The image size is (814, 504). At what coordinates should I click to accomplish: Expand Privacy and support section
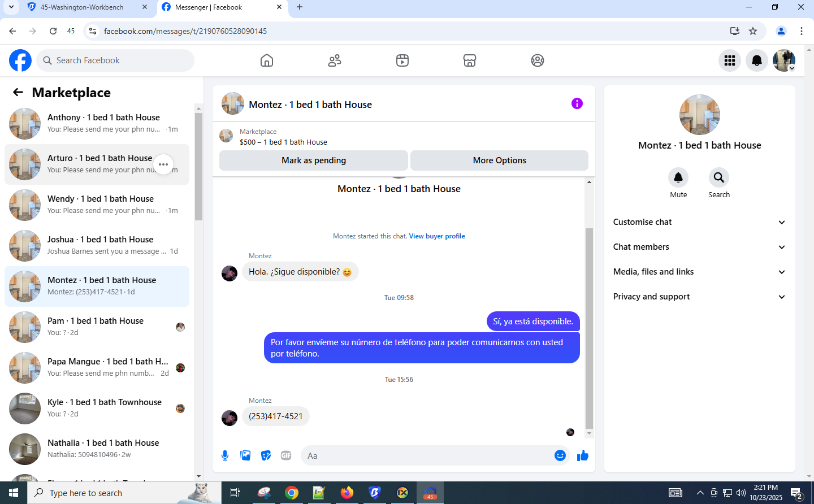click(x=700, y=297)
